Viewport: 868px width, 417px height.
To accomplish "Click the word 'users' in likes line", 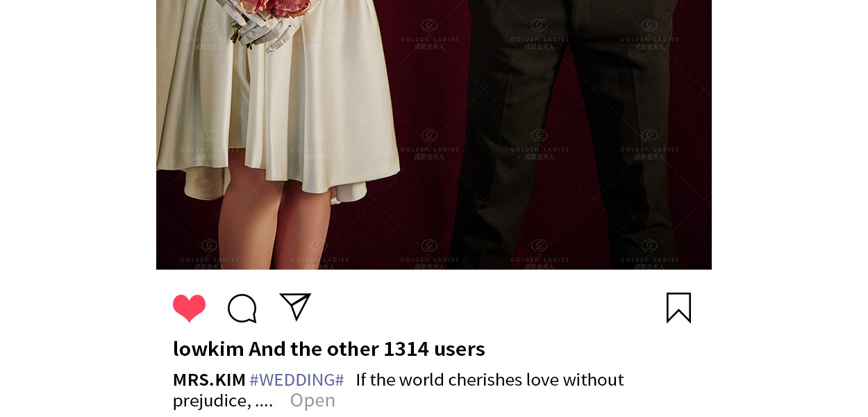I will (460, 348).
